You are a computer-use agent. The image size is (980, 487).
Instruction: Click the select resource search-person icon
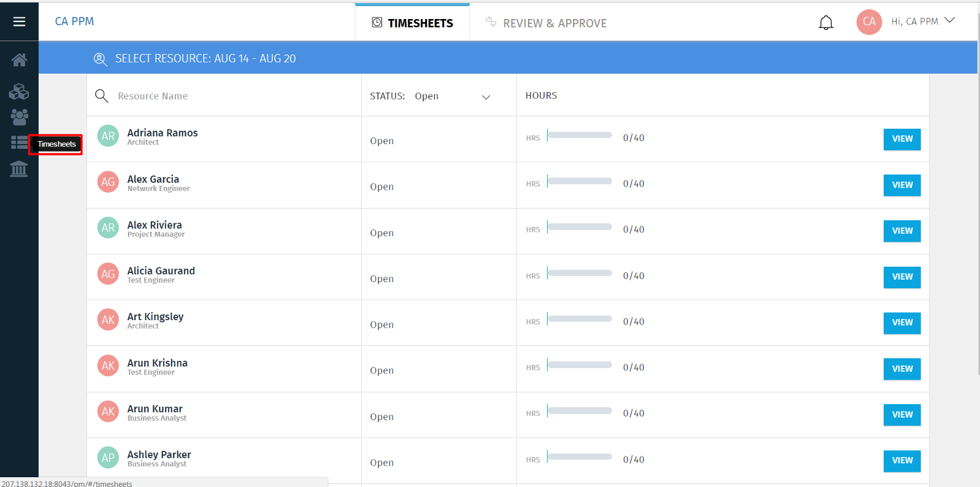point(100,59)
